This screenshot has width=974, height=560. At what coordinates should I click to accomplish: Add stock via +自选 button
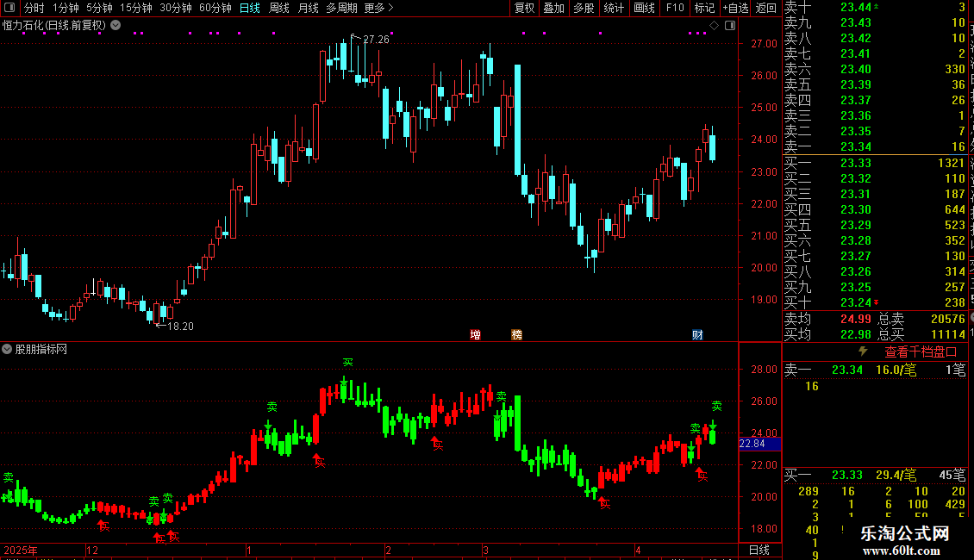tap(736, 8)
